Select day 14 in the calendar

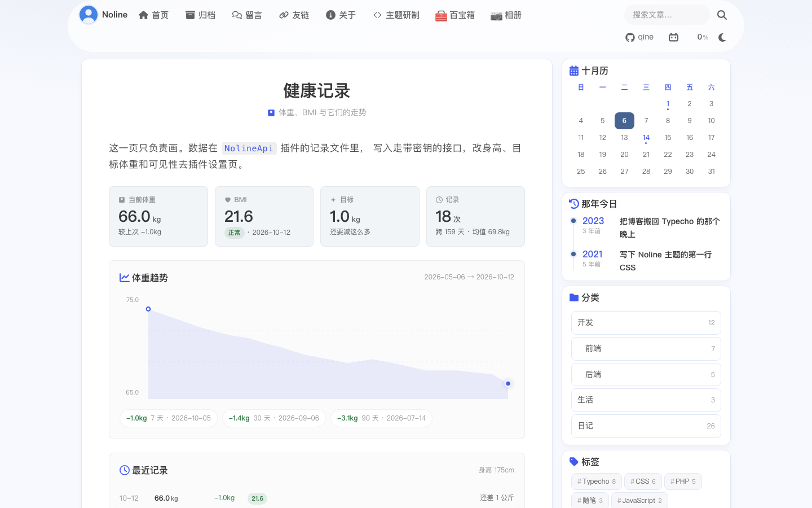coord(646,138)
